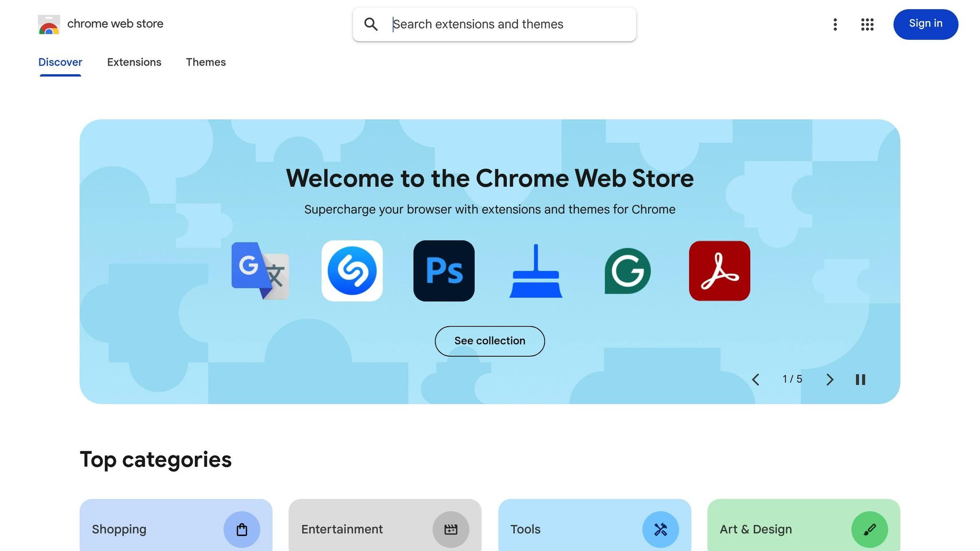Select the Discover tab

pyautogui.click(x=60, y=62)
